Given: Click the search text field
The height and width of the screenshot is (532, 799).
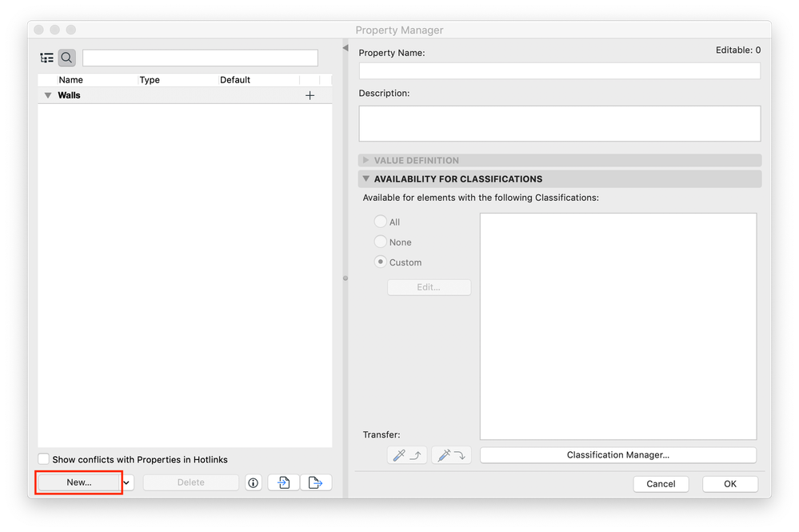Looking at the screenshot, I should tap(200, 58).
